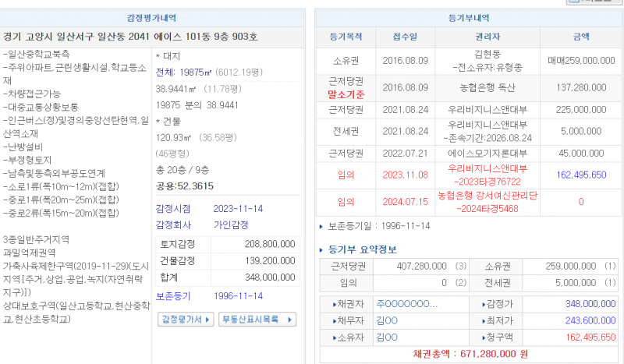Screen dimensions: 624x364
Task: Select the appraisal date 2023-11-14
Action: click(239, 209)
